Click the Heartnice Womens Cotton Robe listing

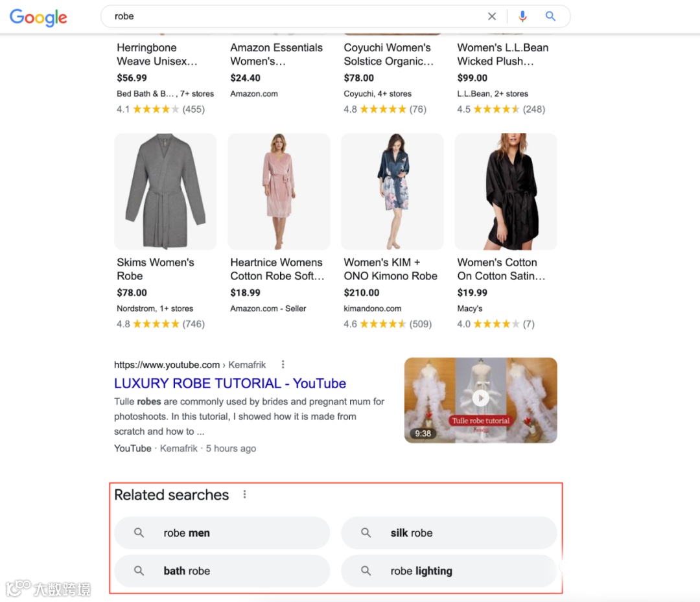click(x=277, y=269)
